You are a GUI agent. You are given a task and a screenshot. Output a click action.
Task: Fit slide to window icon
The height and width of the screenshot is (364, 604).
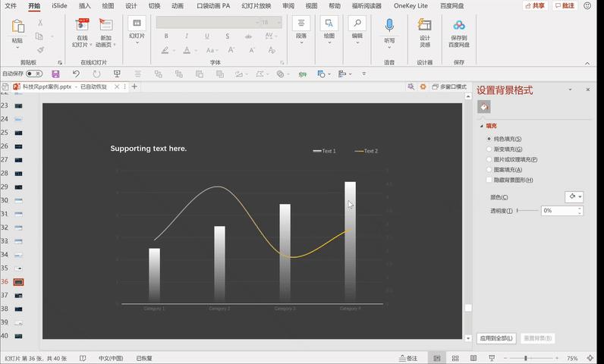[x=590, y=358]
